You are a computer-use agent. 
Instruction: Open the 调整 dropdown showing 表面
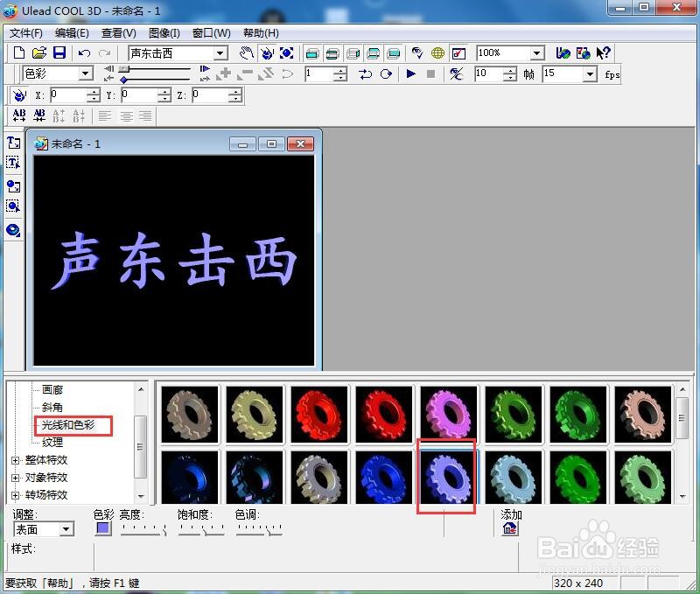[66, 530]
